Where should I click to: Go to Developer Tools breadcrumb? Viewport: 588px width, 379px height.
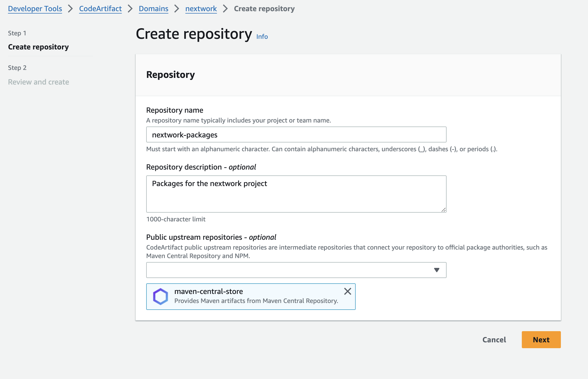pos(35,9)
